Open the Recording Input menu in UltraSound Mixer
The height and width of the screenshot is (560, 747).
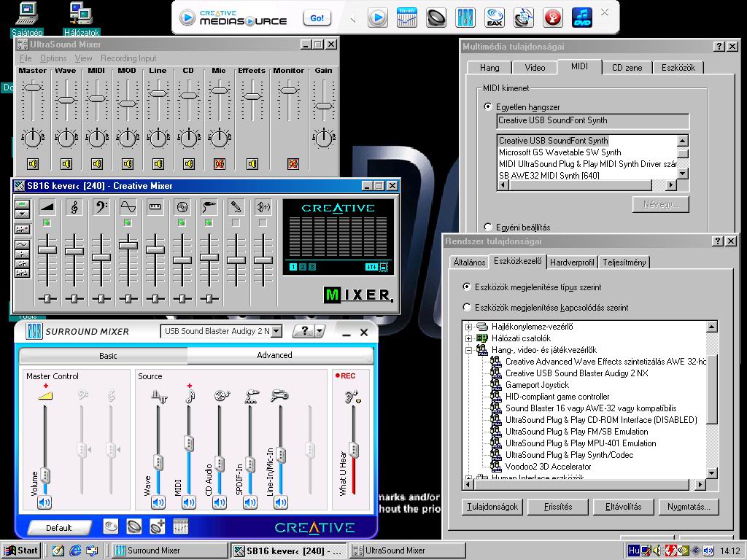tap(128, 58)
